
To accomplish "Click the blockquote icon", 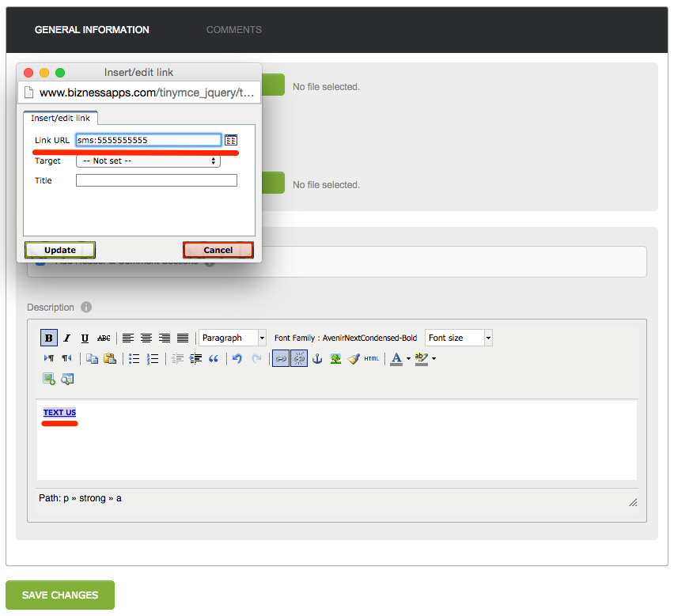I will click(214, 358).
